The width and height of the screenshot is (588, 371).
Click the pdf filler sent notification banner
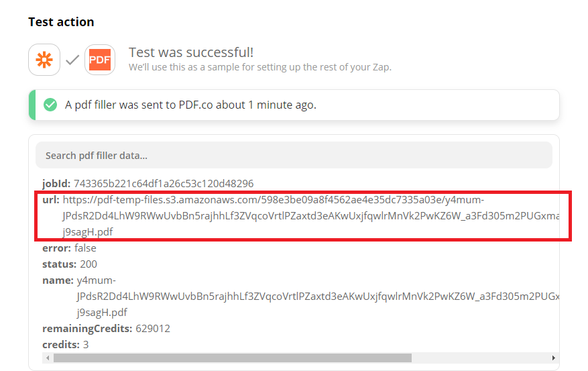pos(294,105)
